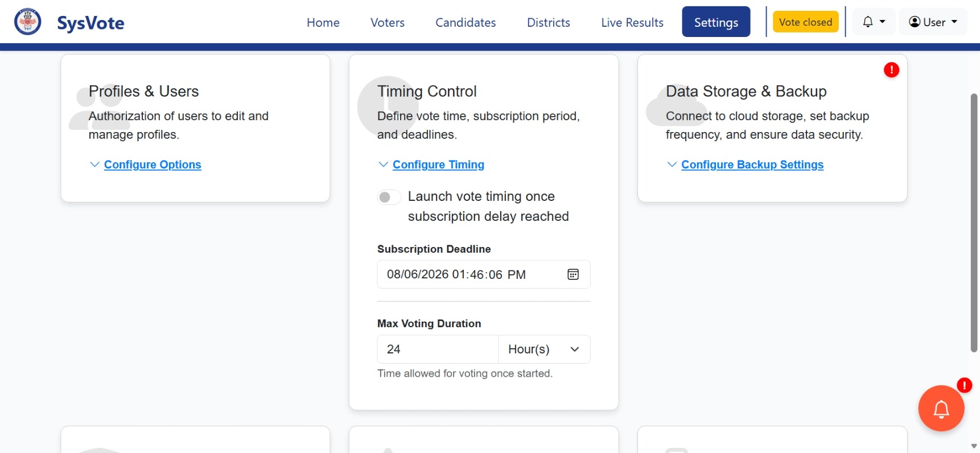Open the calendar picker for Subscription Deadline
Screen dimensions: 980x453
(x=573, y=274)
